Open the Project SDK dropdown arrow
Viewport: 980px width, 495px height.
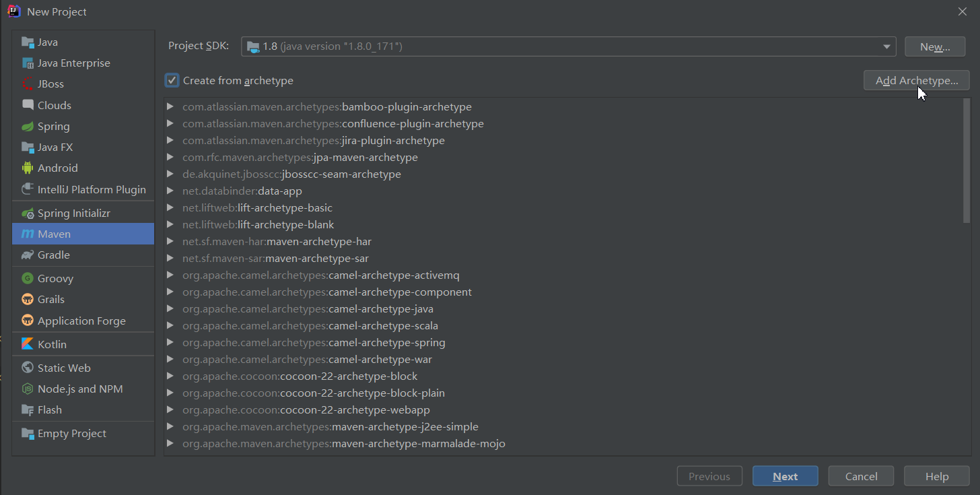click(886, 46)
